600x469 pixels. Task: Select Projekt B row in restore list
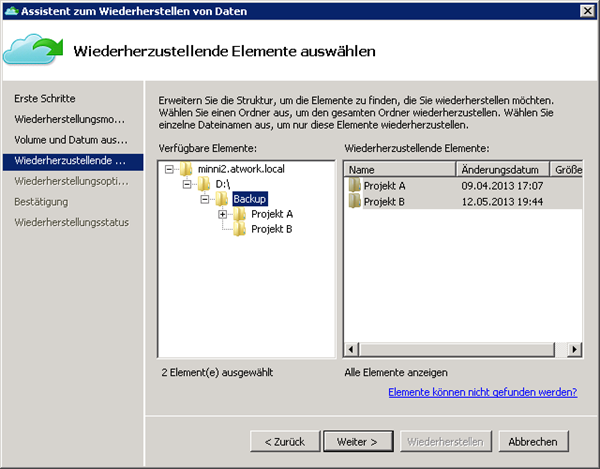[463, 201]
